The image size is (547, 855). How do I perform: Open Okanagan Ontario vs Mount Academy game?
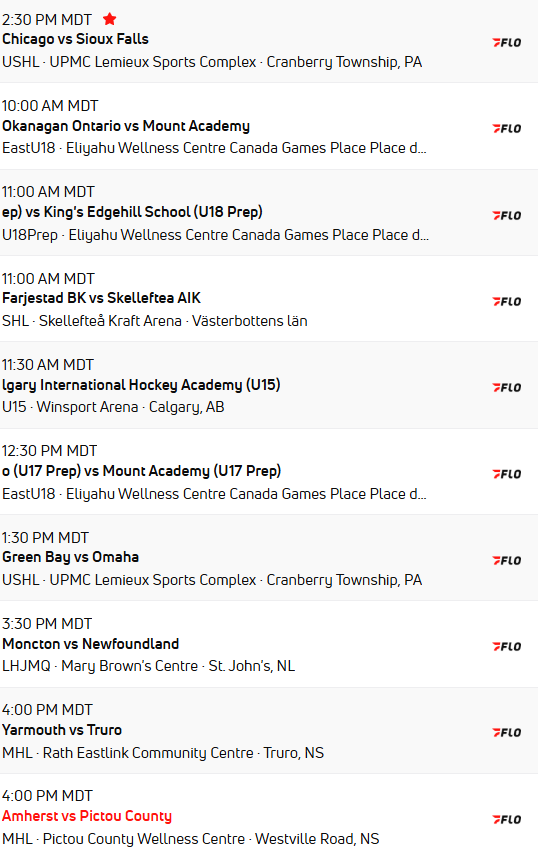tap(126, 126)
